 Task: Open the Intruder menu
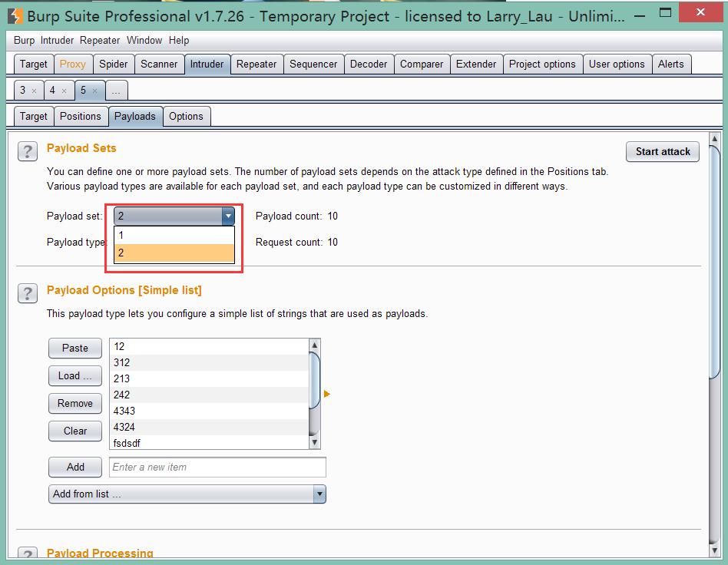pyautogui.click(x=57, y=41)
